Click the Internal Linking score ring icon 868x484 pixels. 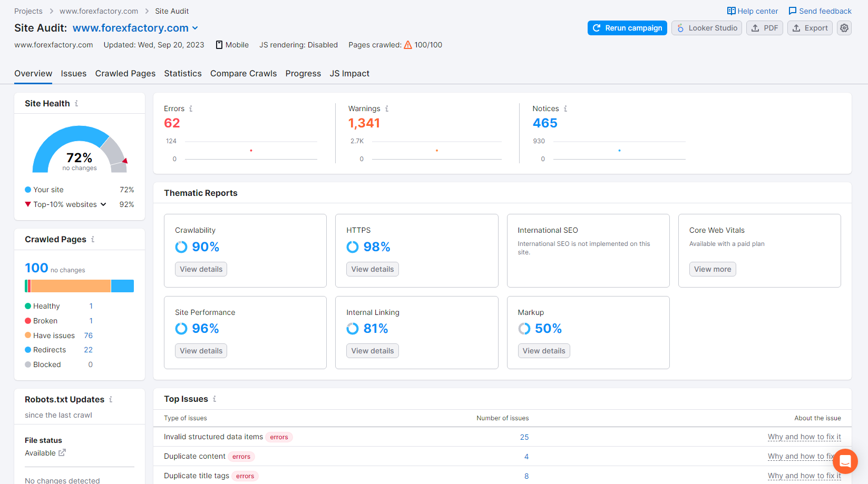(x=353, y=329)
